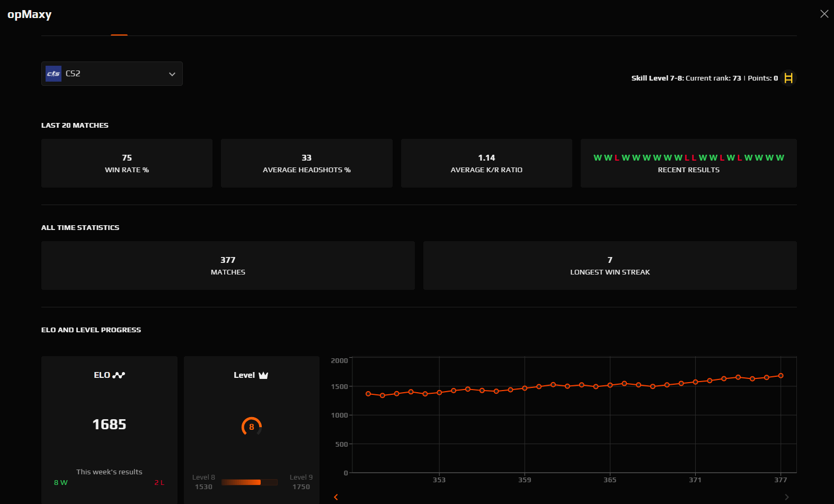
Task: Click the Average K/R Ratio card
Action: (x=486, y=163)
